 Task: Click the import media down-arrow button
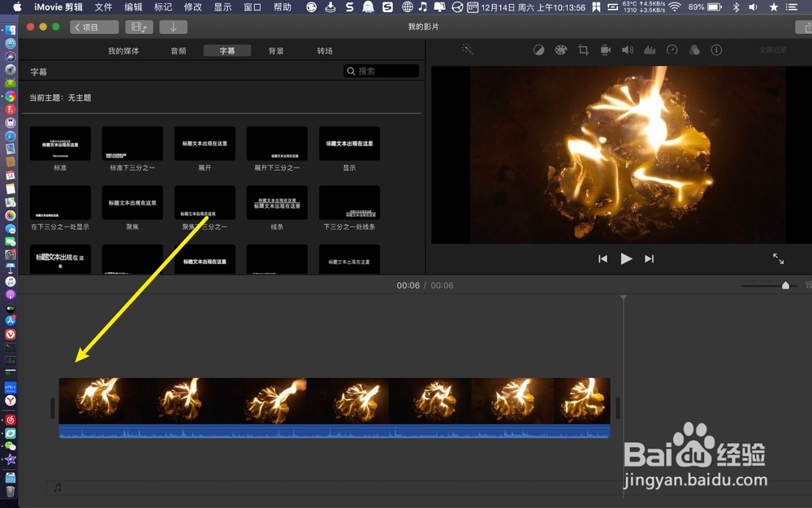[173, 27]
